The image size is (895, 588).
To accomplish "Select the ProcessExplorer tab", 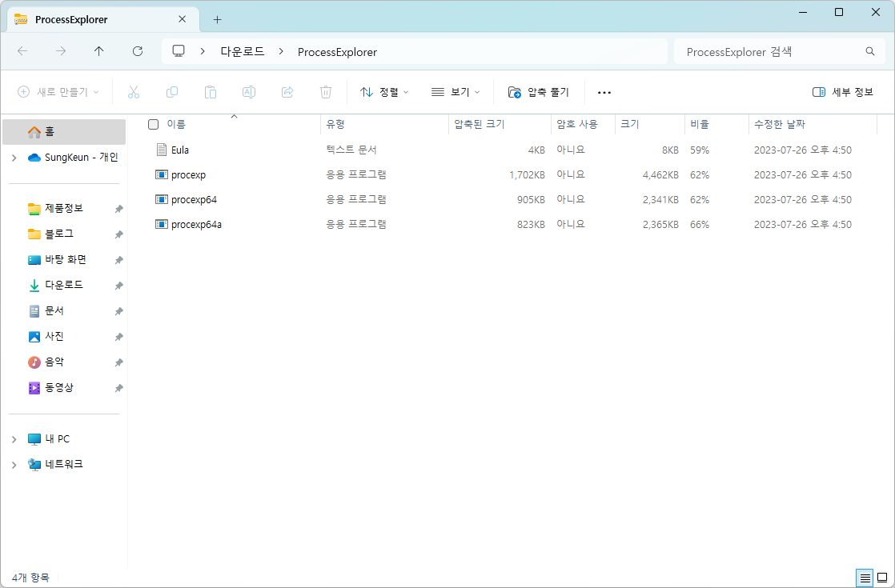I will [102, 19].
